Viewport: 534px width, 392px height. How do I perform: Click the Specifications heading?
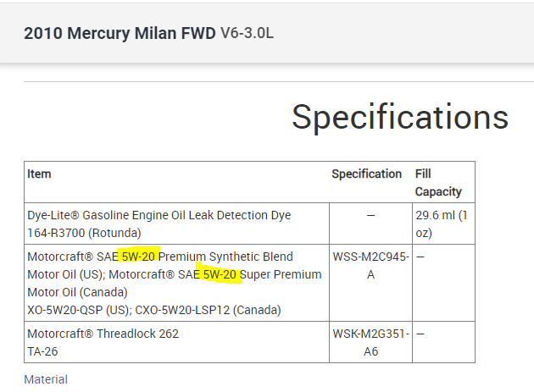point(400,117)
